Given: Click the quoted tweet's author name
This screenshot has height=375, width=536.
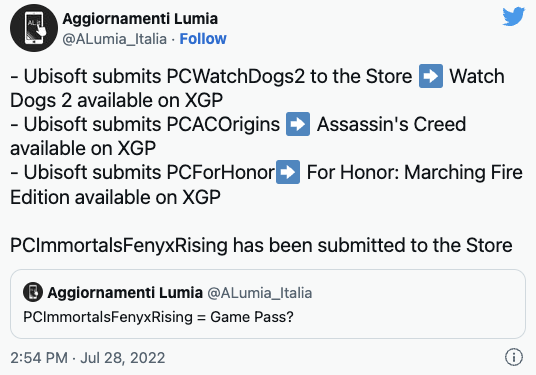Looking at the screenshot, I should coord(125,293).
